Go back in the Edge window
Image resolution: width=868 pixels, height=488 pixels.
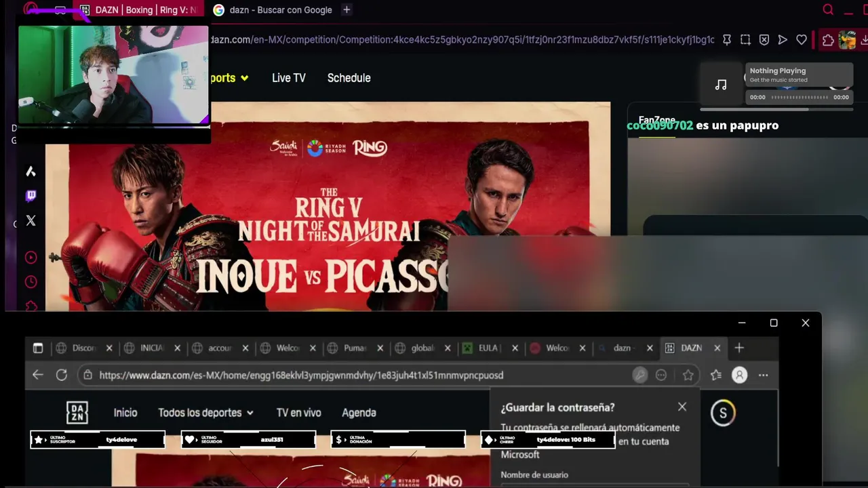click(38, 375)
